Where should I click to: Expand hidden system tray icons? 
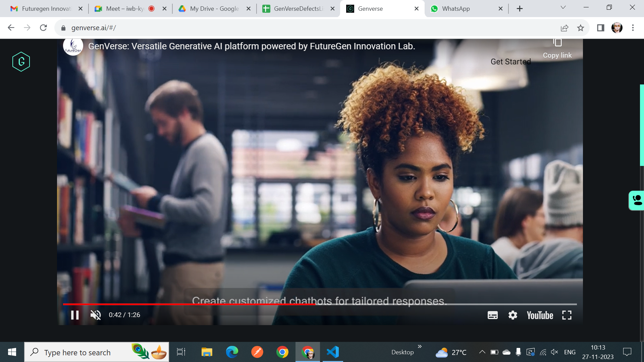482,352
